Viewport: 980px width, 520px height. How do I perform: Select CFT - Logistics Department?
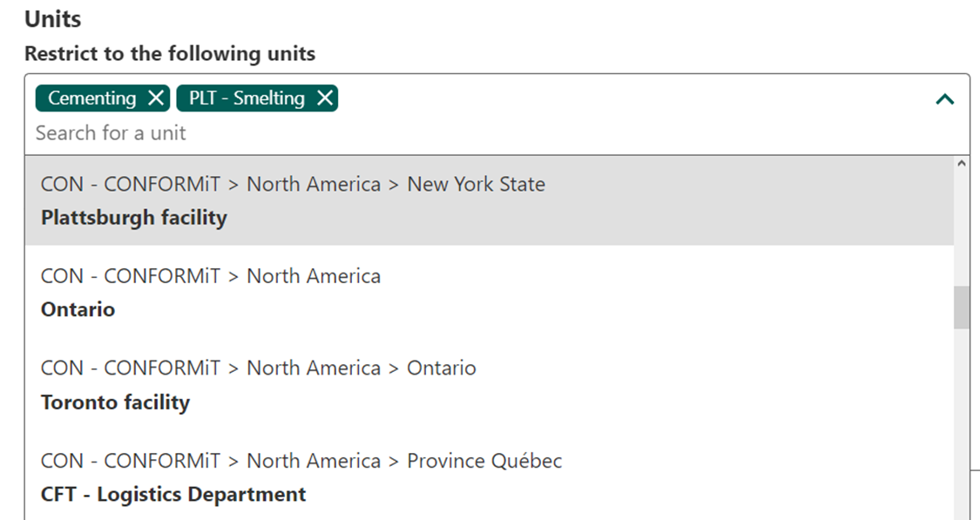173,495
